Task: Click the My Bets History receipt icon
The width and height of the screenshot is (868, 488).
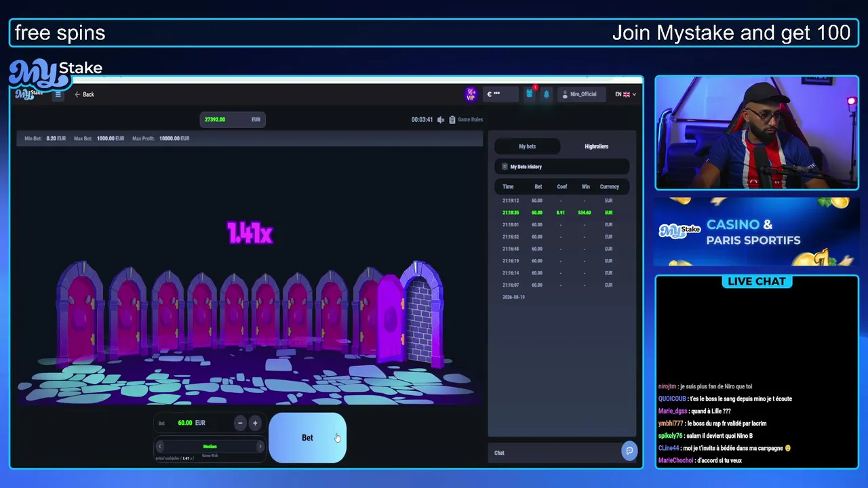Action: coord(505,167)
